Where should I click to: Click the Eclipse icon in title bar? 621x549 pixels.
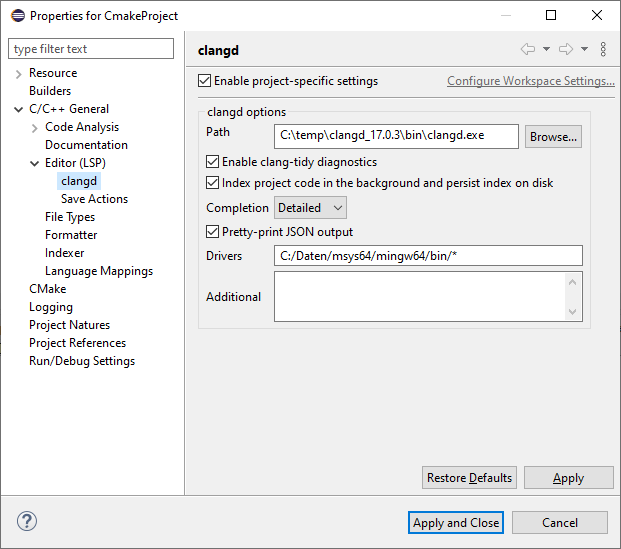pos(18,16)
